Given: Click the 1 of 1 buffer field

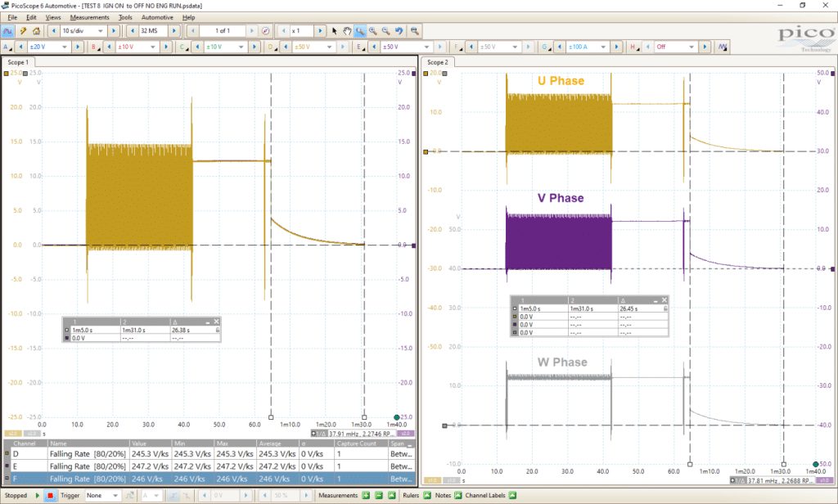Looking at the screenshot, I should (223, 31).
